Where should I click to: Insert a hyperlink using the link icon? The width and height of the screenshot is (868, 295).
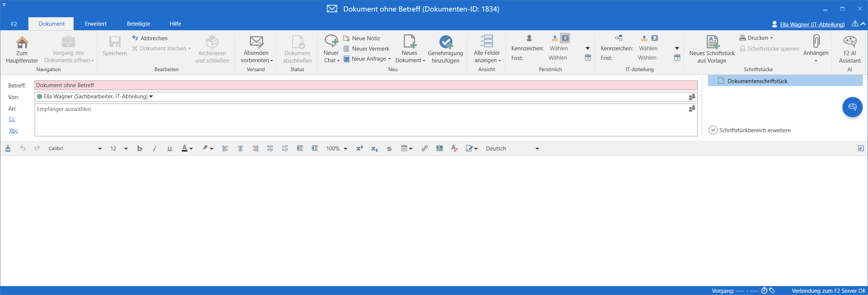pyautogui.click(x=424, y=148)
